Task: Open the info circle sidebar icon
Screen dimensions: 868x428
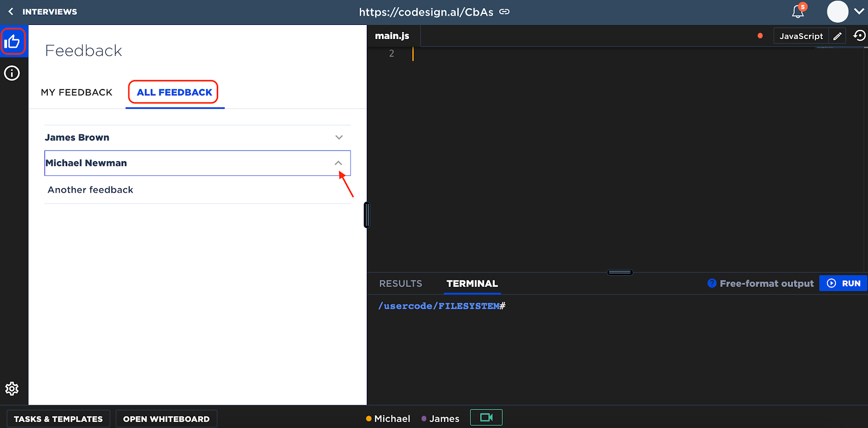Action: coord(12,73)
